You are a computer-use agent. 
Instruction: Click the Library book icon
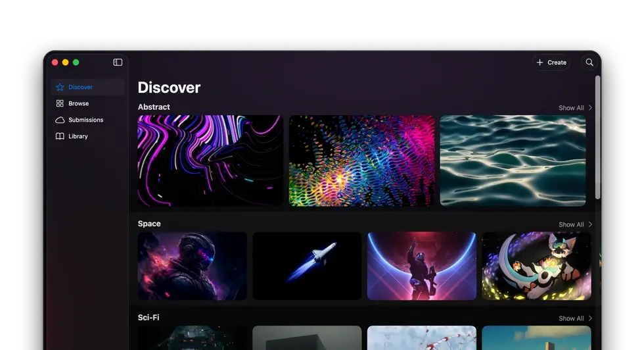tap(60, 136)
